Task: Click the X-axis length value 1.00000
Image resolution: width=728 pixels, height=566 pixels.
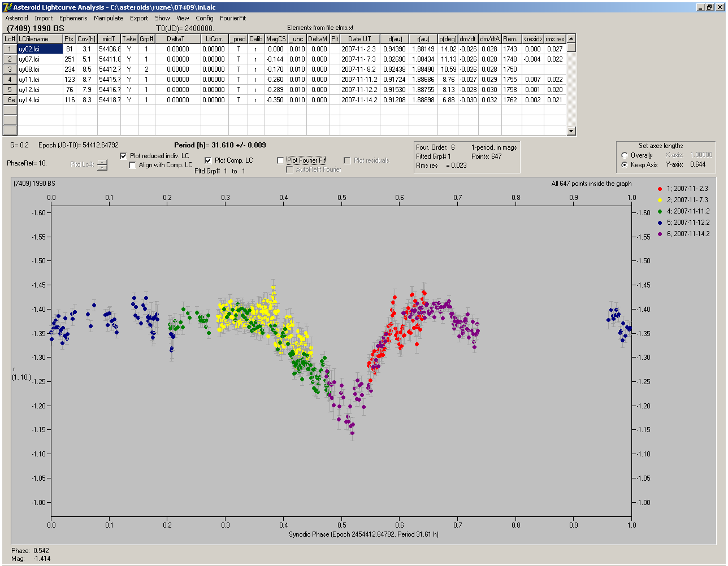Action: point(701,155)
